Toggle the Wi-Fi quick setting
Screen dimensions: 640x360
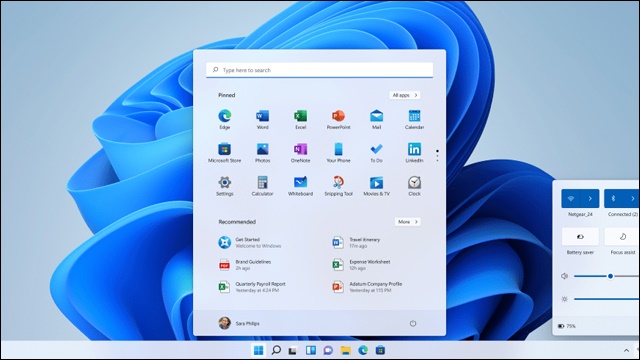click(x=571, y=198)
